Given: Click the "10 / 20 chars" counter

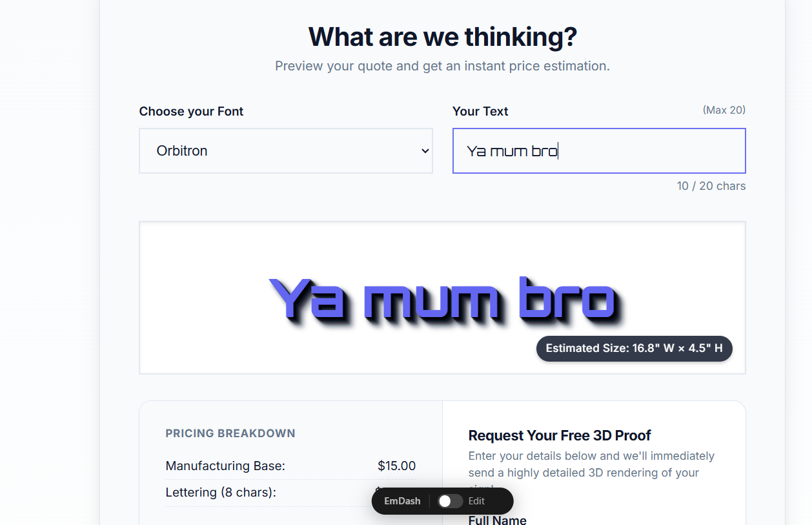Looking at the screenshot, I should (711, 186).
